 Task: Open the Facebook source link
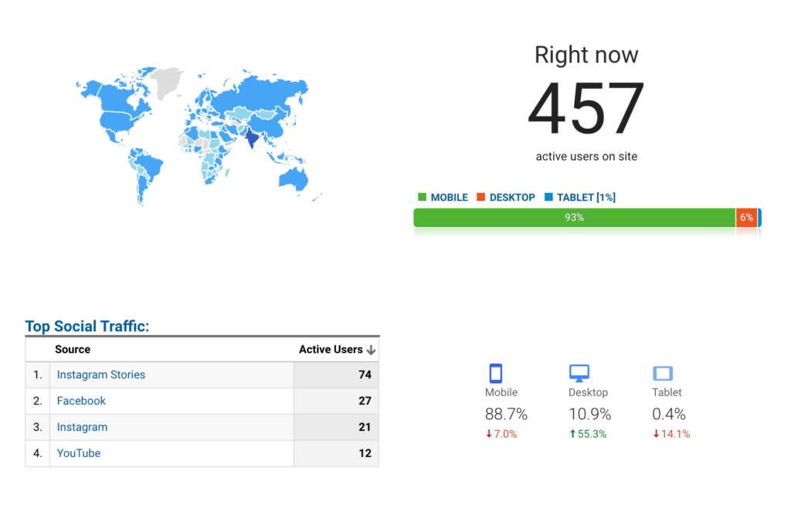click(x=81, y=401)
